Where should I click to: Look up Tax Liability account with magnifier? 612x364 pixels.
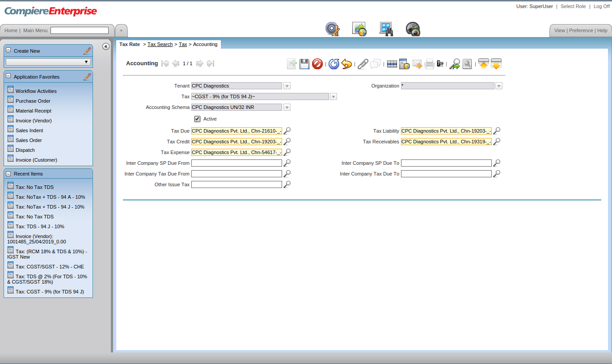[x=497, y=131]
